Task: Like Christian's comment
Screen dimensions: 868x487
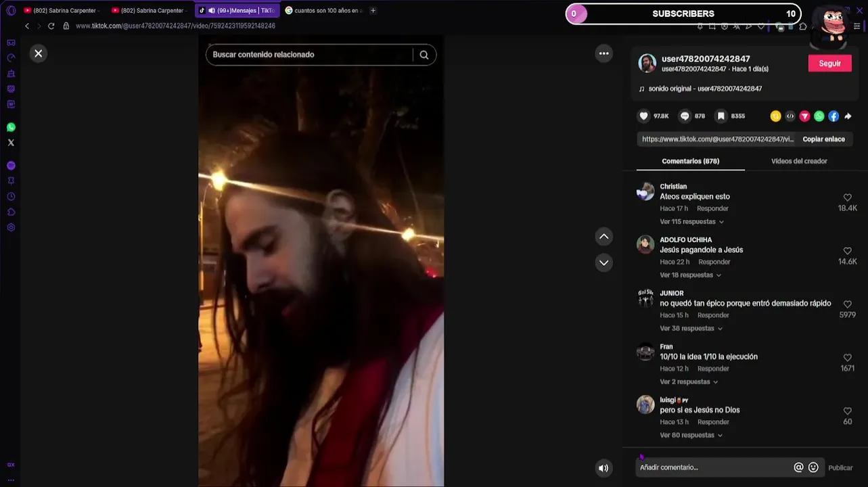Action: tap(847, 198)
